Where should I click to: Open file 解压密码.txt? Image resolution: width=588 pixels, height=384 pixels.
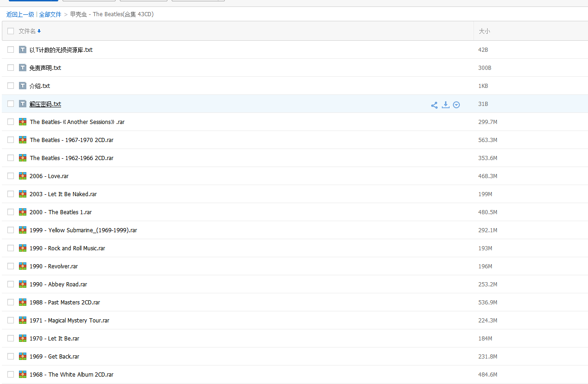click(45, 104)
